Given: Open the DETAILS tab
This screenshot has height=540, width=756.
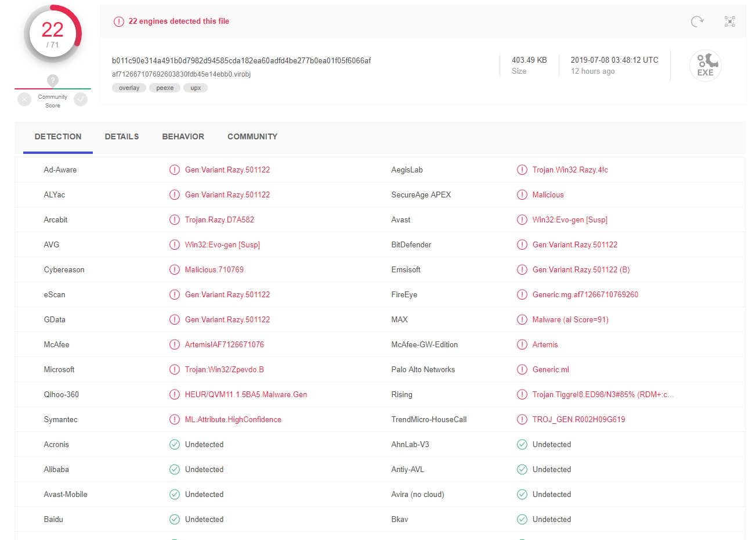Looking at the screenshot, I should (122, 136).
